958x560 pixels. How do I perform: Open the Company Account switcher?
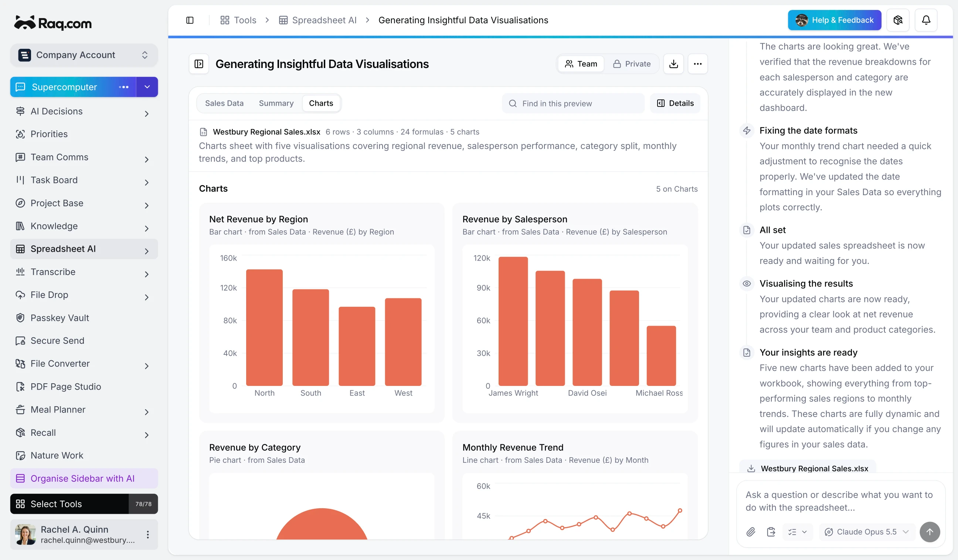84,55
